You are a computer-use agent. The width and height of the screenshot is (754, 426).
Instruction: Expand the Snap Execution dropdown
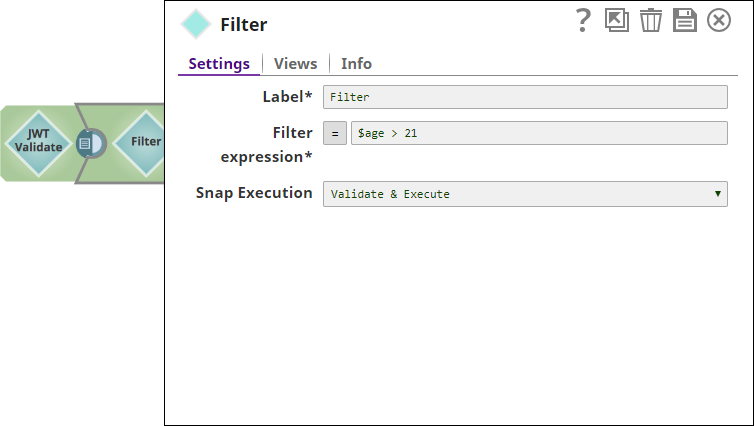(x=525, y=194)
